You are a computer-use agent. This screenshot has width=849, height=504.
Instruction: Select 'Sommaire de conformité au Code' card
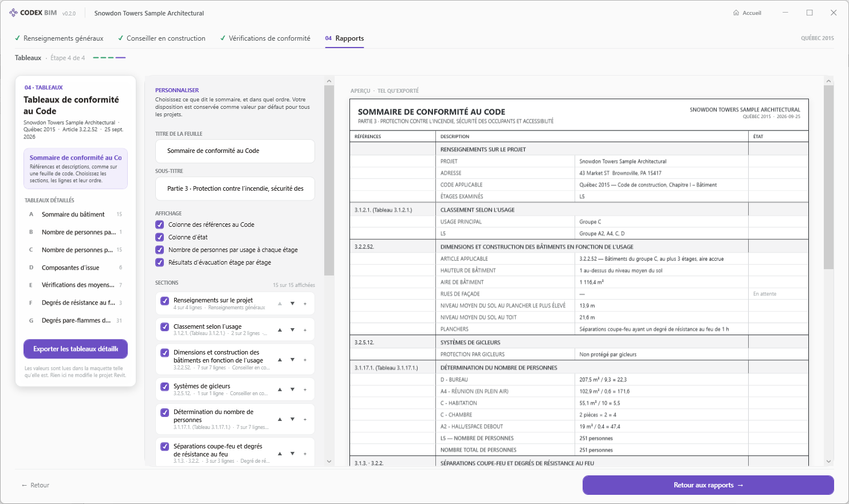pos(76,169)
